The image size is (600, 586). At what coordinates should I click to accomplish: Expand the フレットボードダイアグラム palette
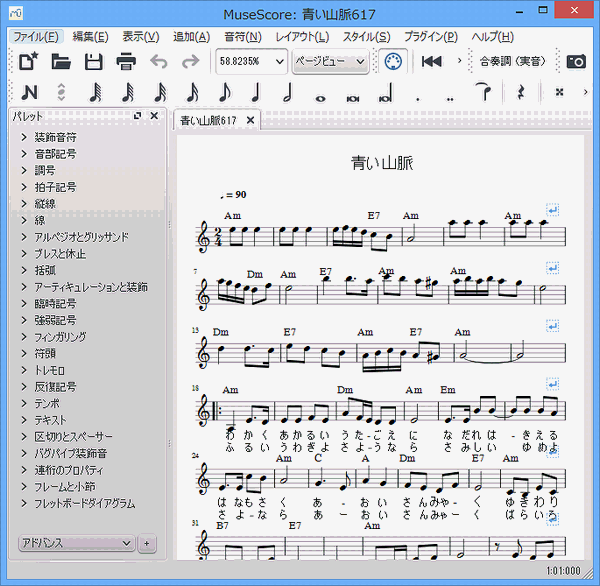[x=24, y=503]
